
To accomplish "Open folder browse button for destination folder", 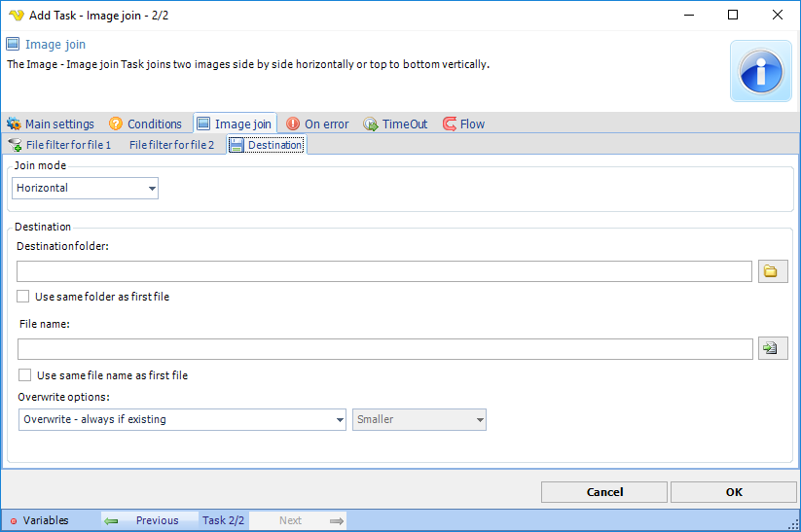I will coord(773,271).
